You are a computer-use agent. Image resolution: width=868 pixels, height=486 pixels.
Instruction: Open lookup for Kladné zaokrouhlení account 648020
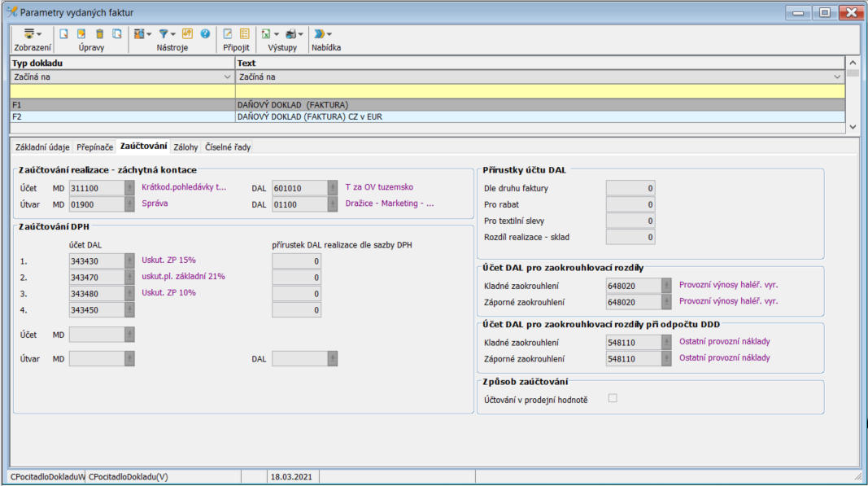tap(666, 286)
